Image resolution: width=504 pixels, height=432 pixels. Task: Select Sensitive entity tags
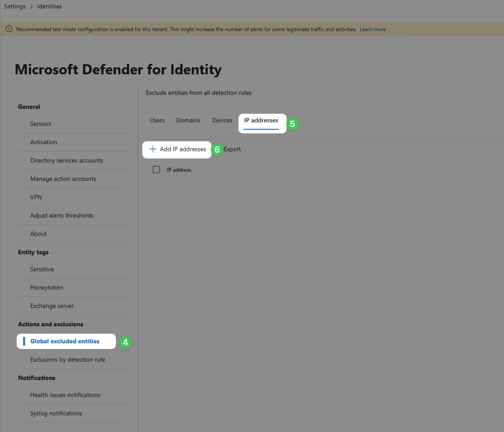[42, 269]
